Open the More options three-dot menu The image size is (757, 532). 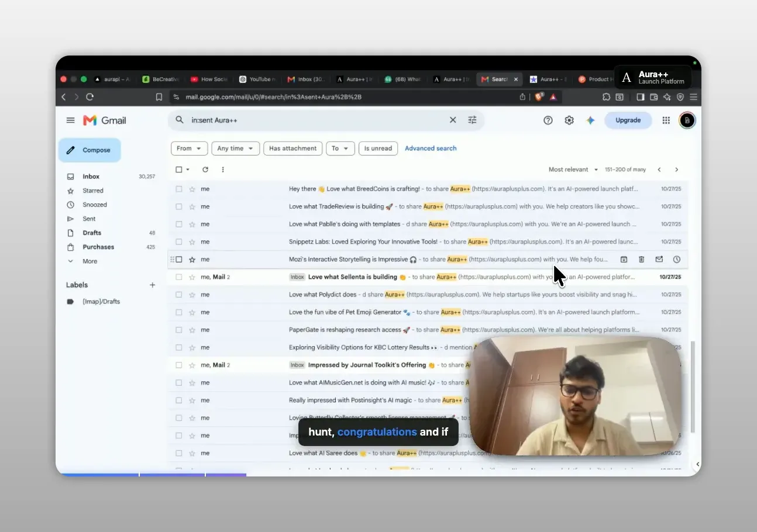(x=223, y=170)
